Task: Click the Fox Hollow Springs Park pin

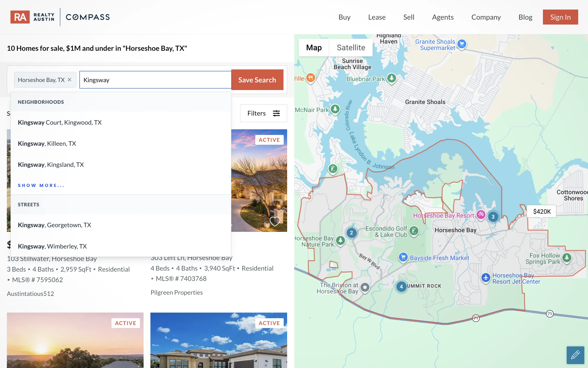Action: [x=567, y=258]
